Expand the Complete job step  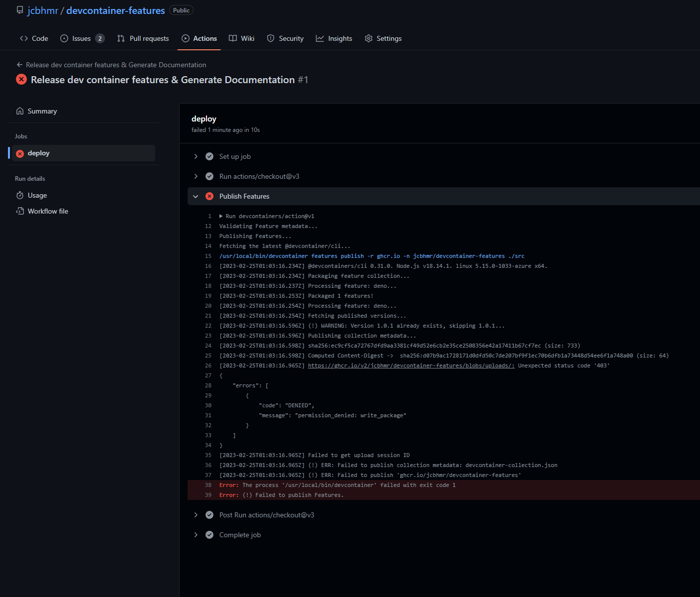point(196,535)
